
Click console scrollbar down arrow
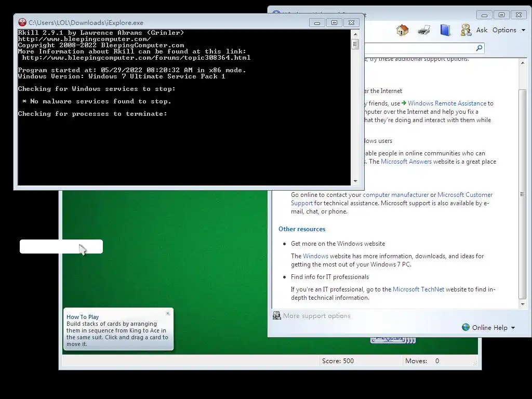[355, 181]
